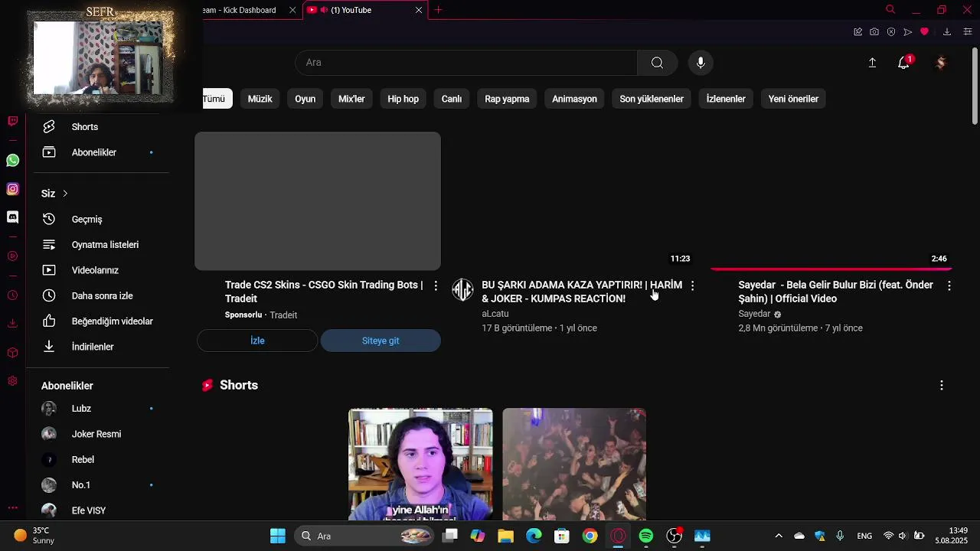980x551 pixels.
Task: Open browser downloads icon in sidebar
Action: 12,323
